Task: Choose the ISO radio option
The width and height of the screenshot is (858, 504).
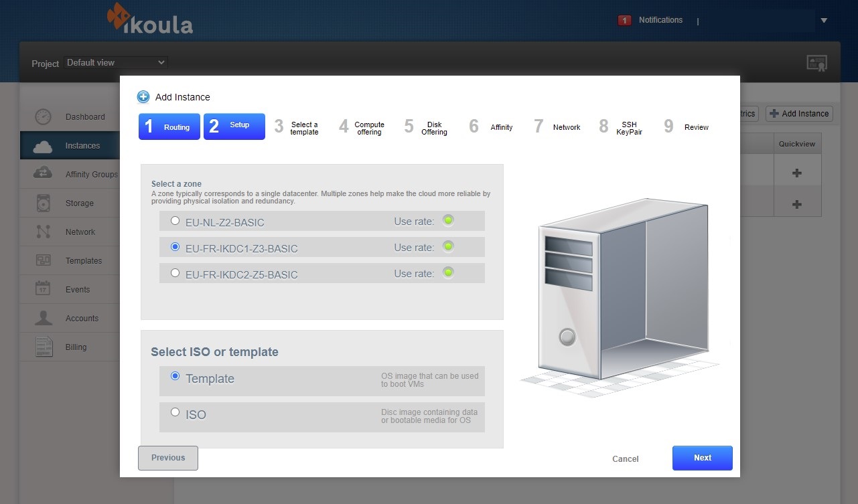Action: pos(175,412)
